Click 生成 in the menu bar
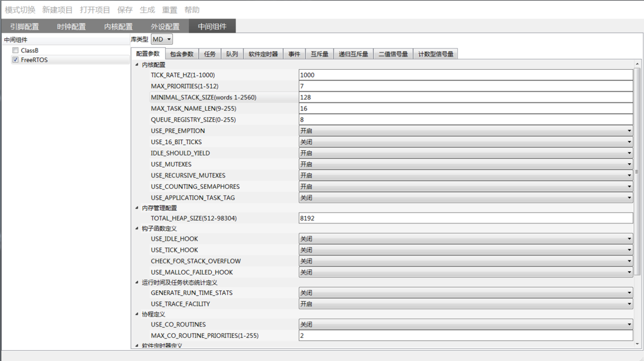Screen dimensions: 644x361 tap(147, 10)
